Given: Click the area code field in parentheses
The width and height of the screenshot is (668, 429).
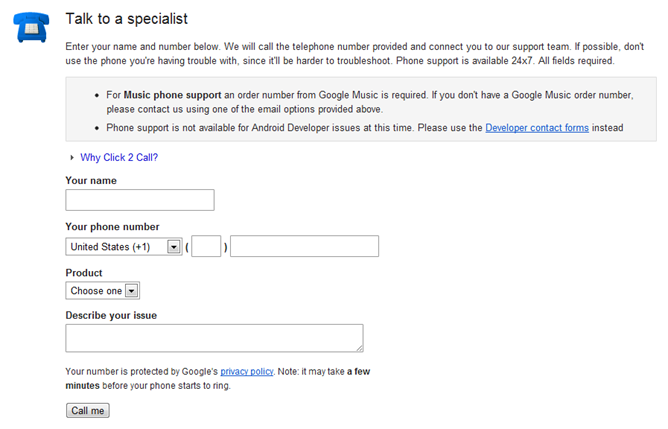Looking at the screenshot, I should [x=206, y=247].
